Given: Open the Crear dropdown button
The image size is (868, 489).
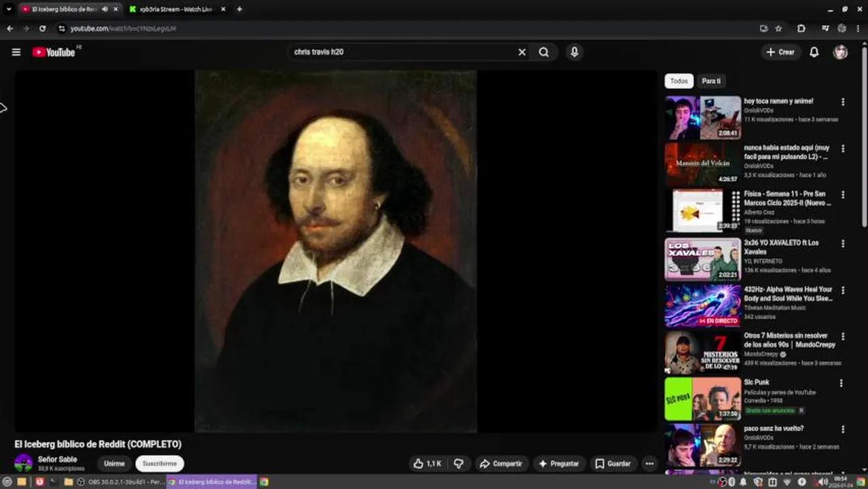Looking at the screenshot, I should 780,52.
